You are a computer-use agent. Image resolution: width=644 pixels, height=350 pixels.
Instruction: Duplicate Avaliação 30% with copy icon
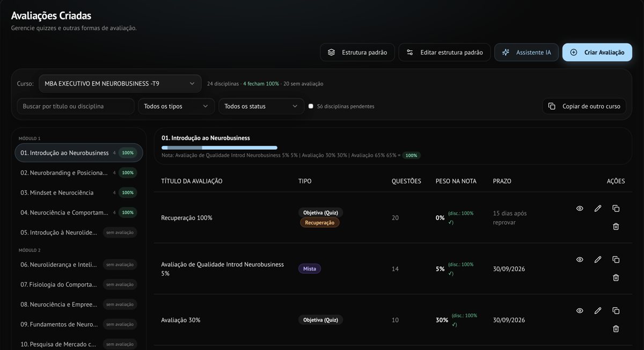click(x=616, y=310)
